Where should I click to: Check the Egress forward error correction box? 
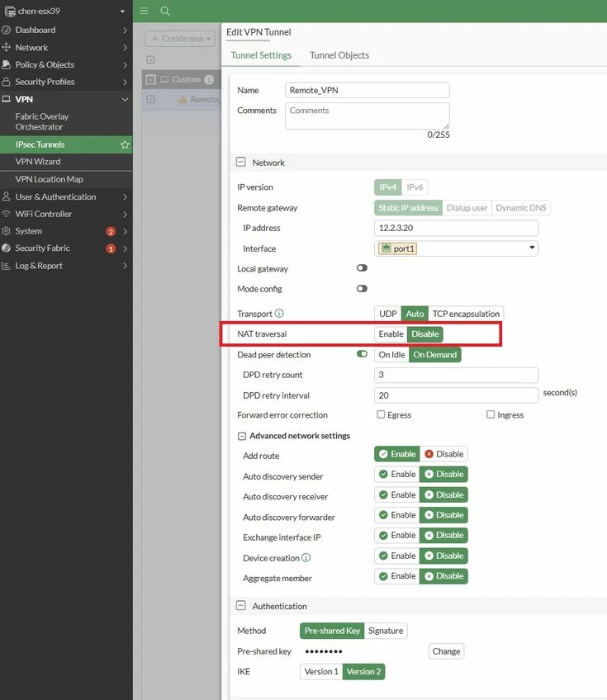(x=381, y=414)
